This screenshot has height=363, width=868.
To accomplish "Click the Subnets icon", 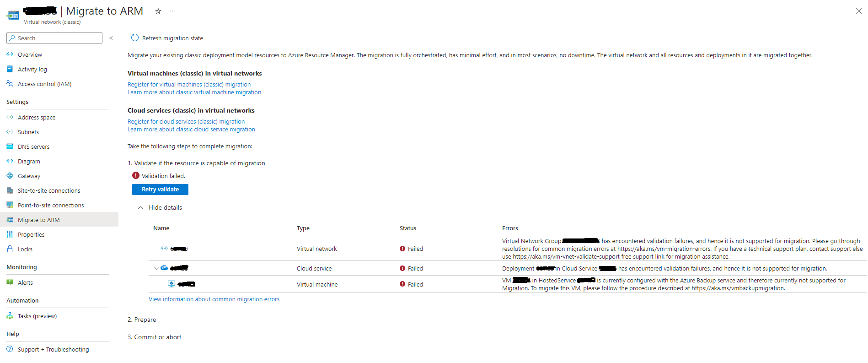I will coord(10,132).
